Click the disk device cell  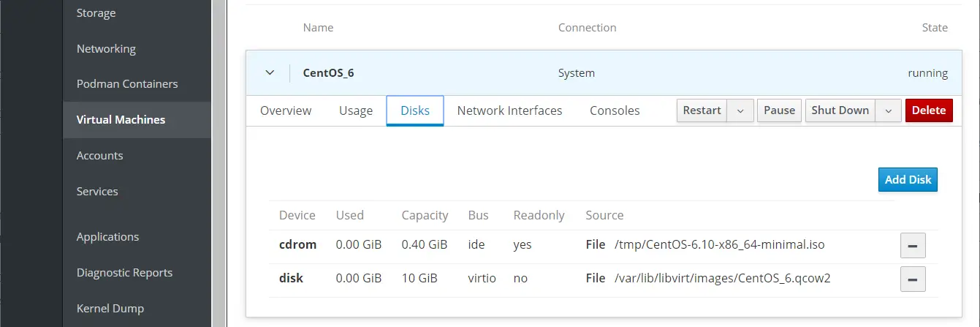tap(291, 279)
